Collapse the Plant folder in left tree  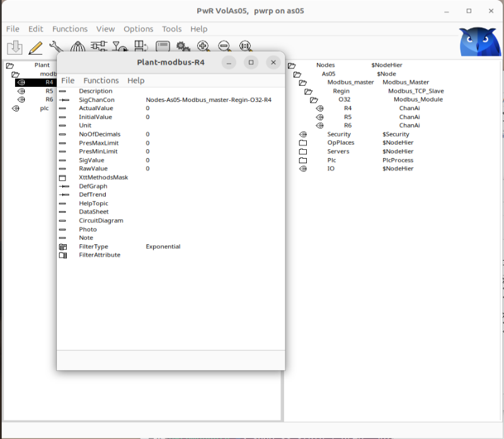click(x=10, y=66)
